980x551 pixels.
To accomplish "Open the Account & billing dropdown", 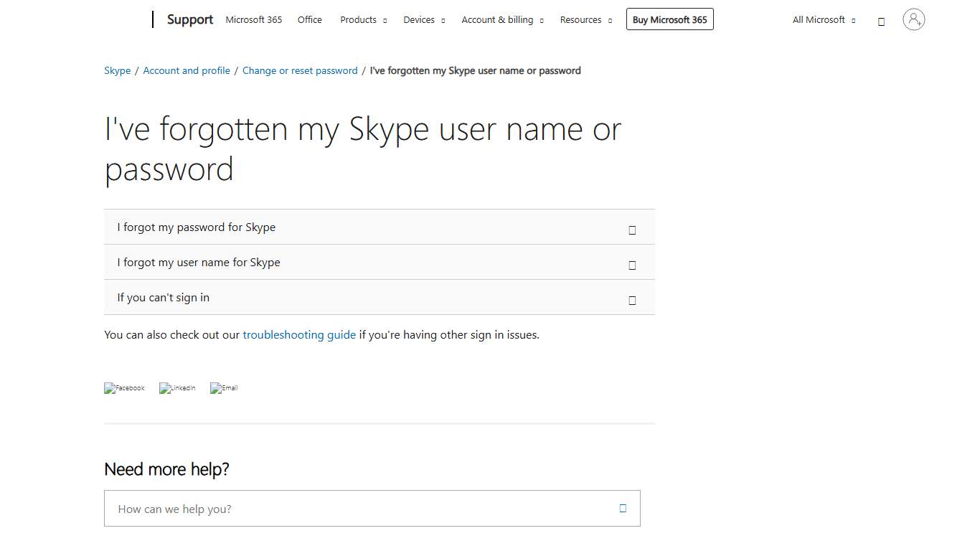I will (x=502, y=19).
